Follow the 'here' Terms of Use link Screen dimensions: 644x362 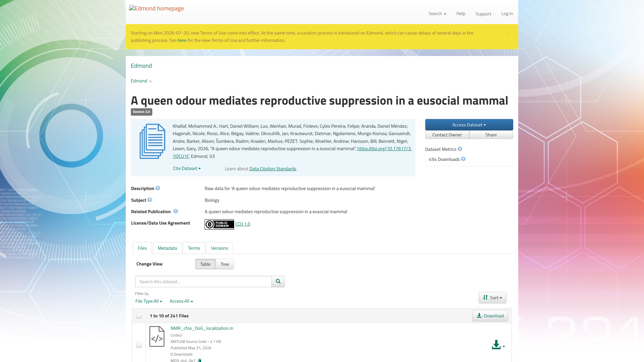tap(182, 40)
